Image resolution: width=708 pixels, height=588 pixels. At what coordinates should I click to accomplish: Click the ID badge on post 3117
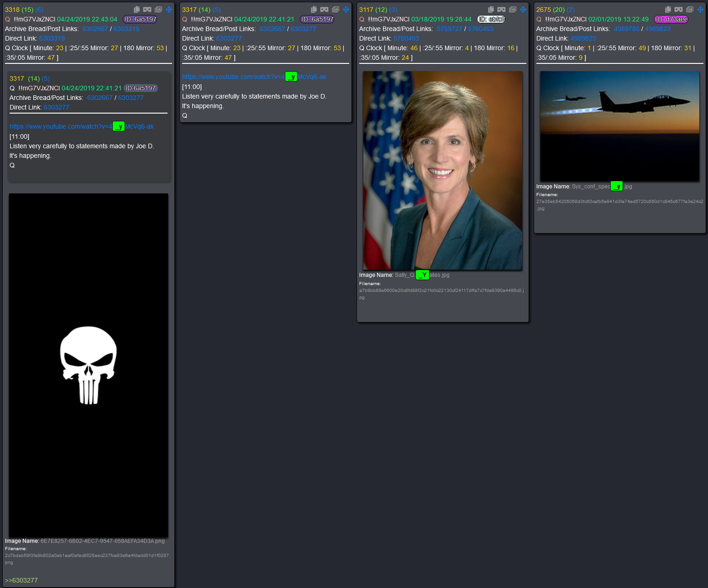[x=492, y=19]
